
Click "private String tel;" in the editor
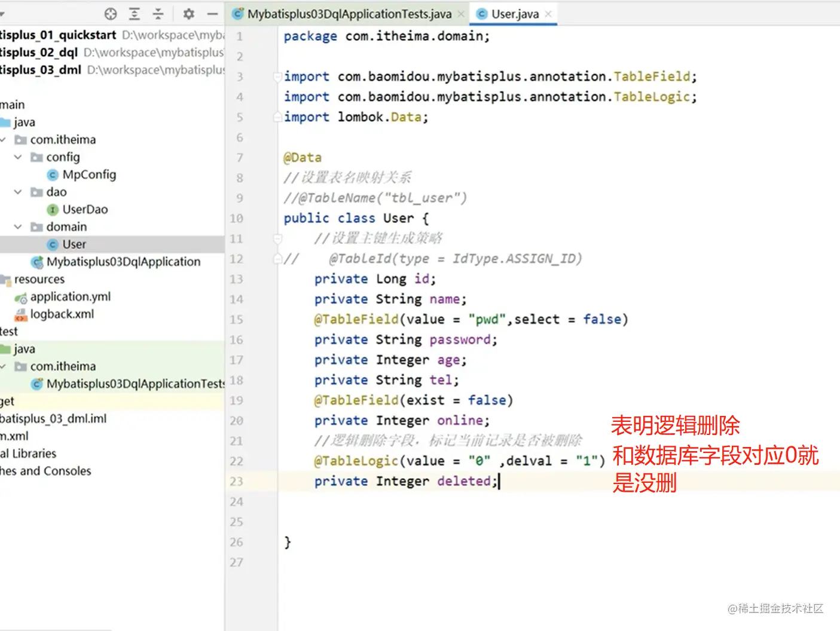tap(387, 380)
